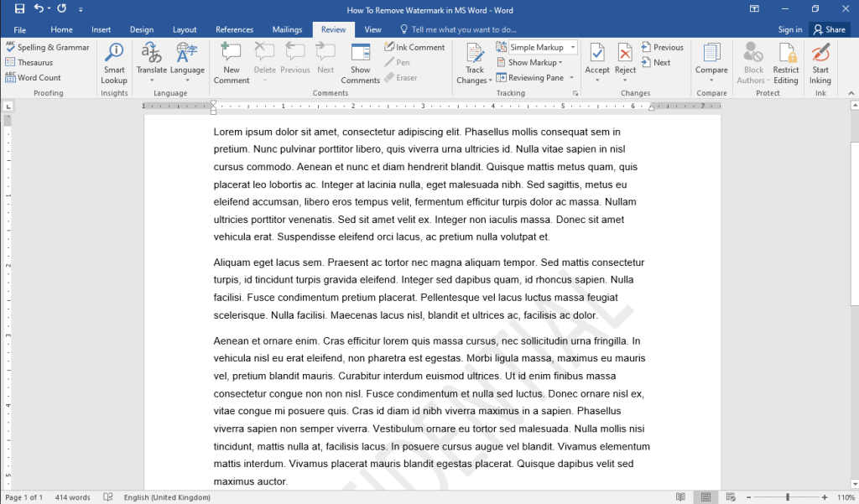This screenshot has width=859, height=504.
Task: Reject the current change
Action: point(625,58)
